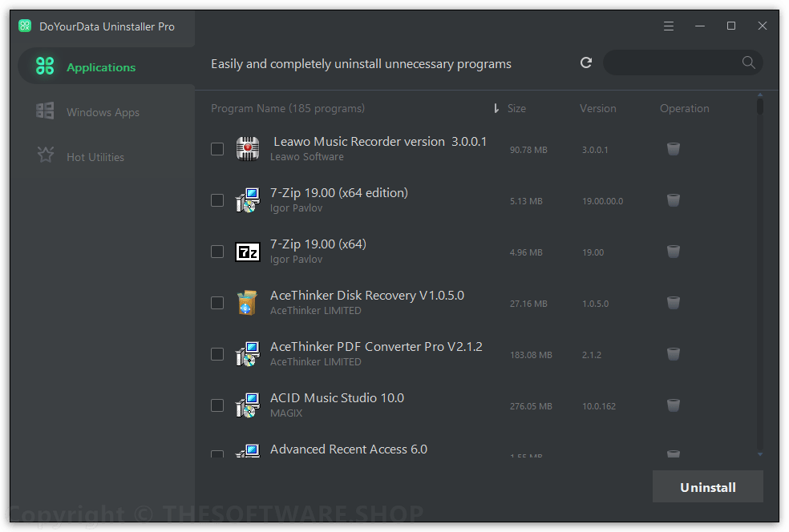Click the sort arrow beside Size
The image size is (789, 532).
[x=496, y=108]
